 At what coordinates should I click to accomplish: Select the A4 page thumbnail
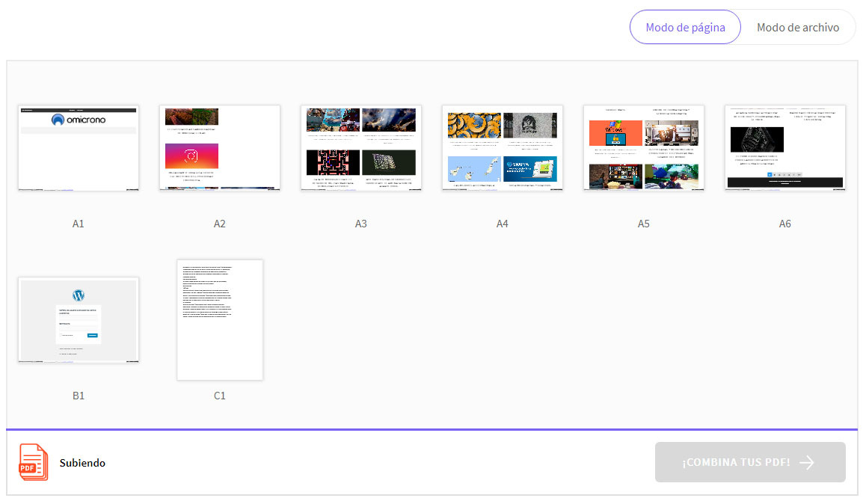(x=503, y=148)
